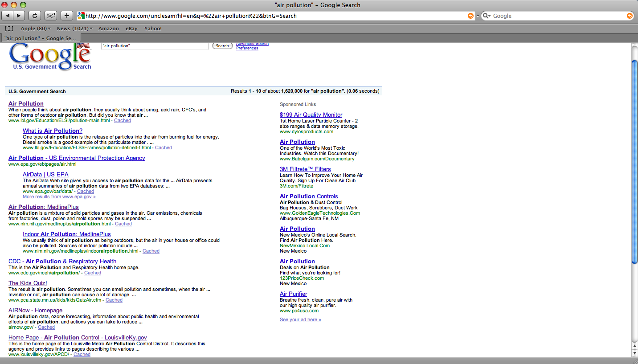
Task: Show all bookmarks via the book icon
Action: point(9,29)
